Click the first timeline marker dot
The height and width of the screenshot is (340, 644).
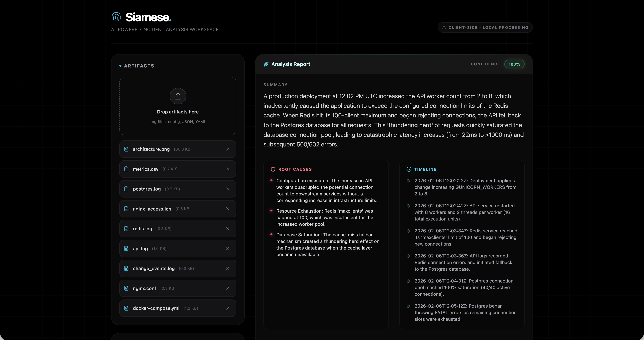point(408,181)
